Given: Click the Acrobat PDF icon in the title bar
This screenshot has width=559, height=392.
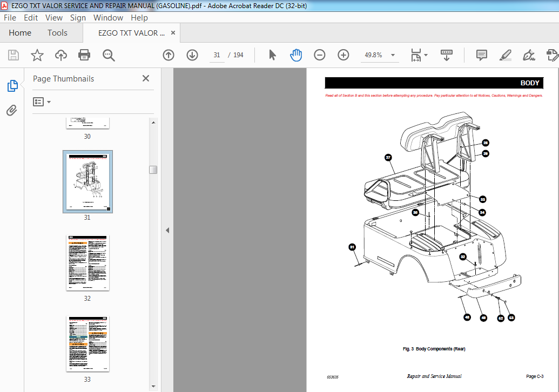Looking at the screenshot, I should click(5, 6).
